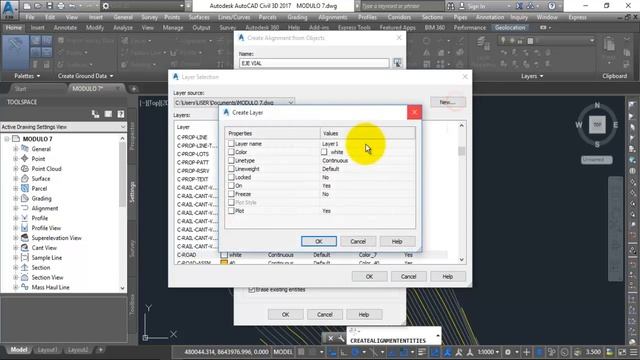The image size is (640, 360).
Task: Check the Layer name property checkbox
Action: pyautogui.click(x=231, y=144)
